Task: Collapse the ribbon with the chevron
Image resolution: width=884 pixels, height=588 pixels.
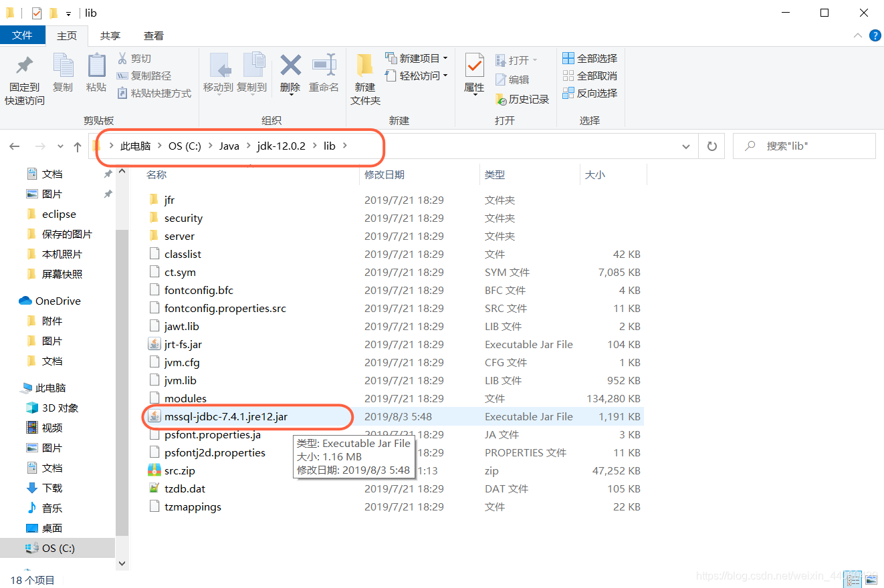Action: pyautogui.click(x=858, y=36)
